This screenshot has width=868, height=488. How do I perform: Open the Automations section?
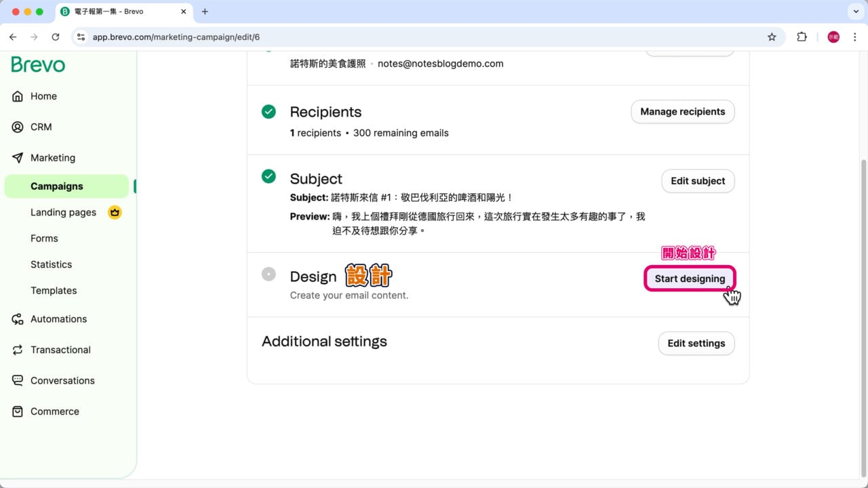58,319
